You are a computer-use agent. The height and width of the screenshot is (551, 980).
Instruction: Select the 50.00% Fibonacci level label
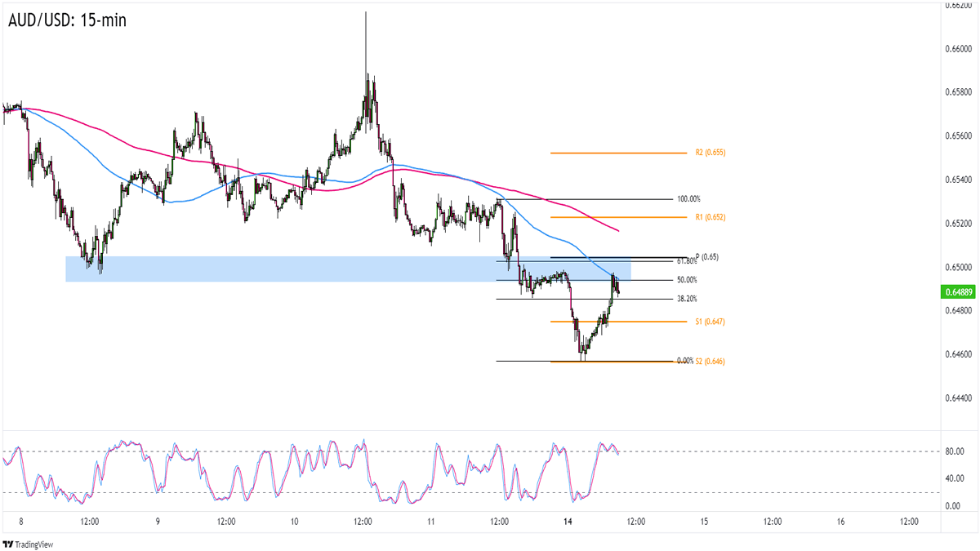[687, 280]
